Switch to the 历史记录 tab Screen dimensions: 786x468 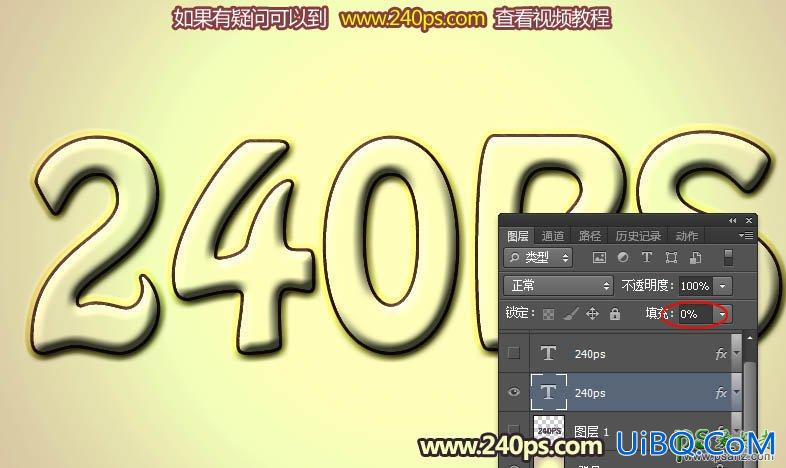638,236
